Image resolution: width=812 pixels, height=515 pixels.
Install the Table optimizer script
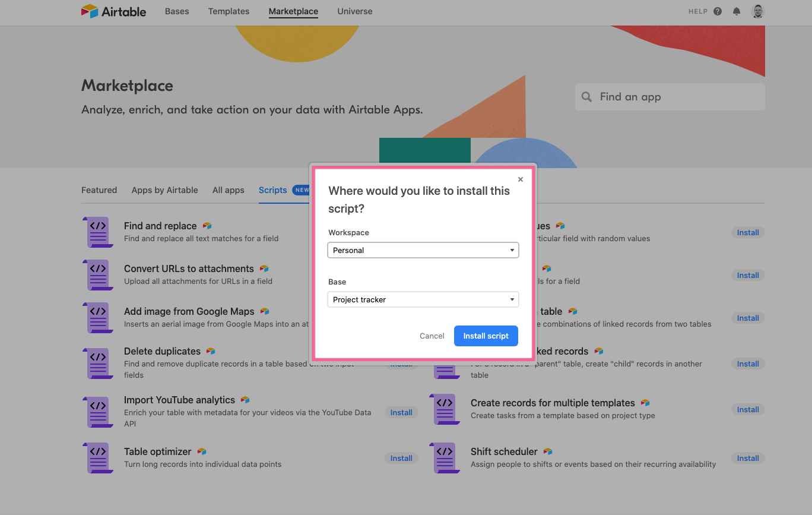point(401,458)
